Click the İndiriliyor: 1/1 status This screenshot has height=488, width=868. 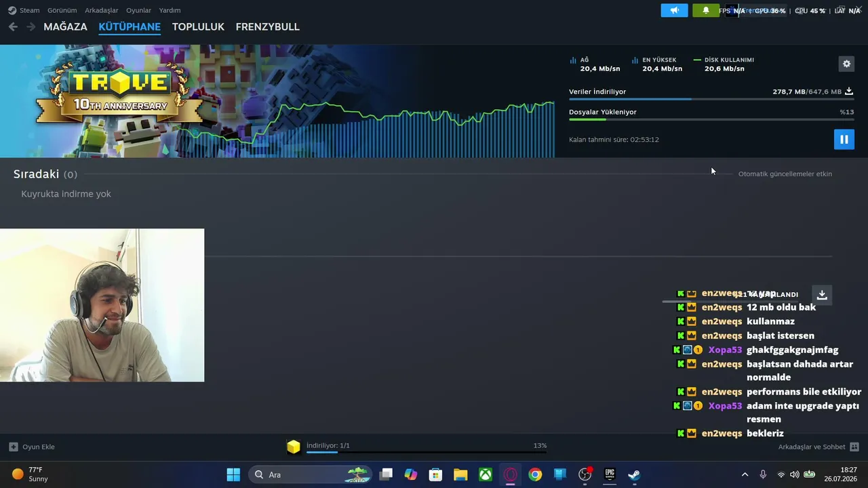click(328, 445)
